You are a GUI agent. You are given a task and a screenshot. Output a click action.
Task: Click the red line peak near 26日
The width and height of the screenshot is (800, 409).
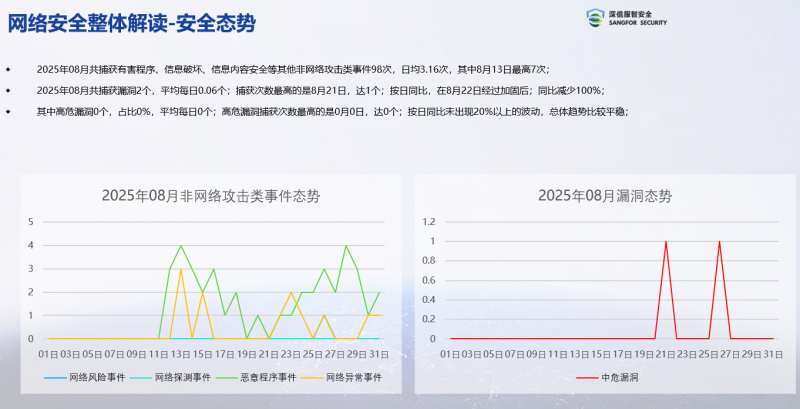coord(719,242)
